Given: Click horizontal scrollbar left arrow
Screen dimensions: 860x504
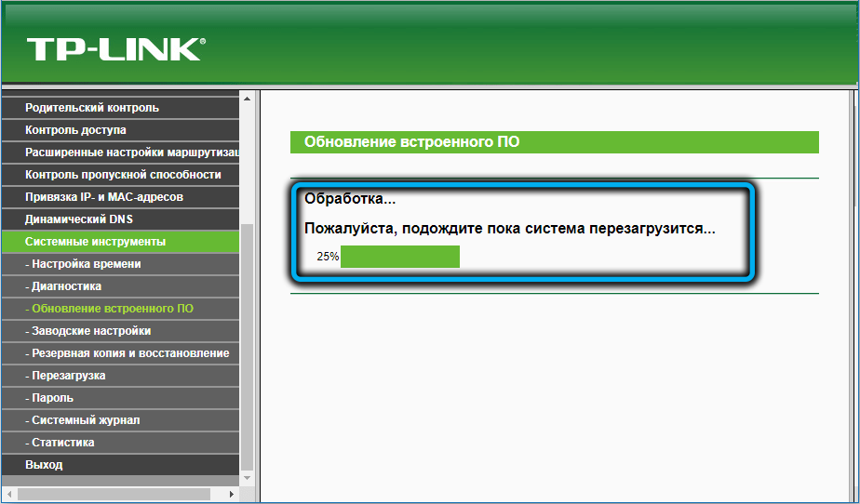Looking at the screenshot, I should pyautogui.click(x=8, y=494).
